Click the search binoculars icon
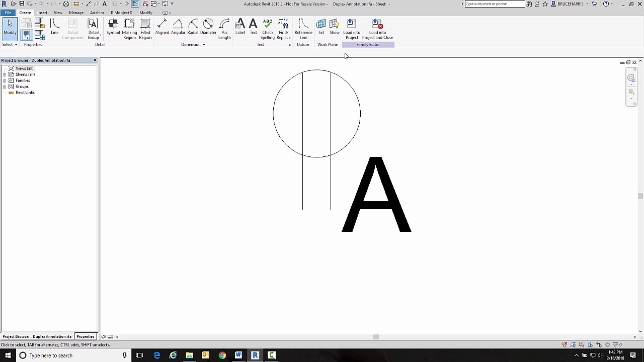Viewport: 644px width, 362px height. [529, 4]
